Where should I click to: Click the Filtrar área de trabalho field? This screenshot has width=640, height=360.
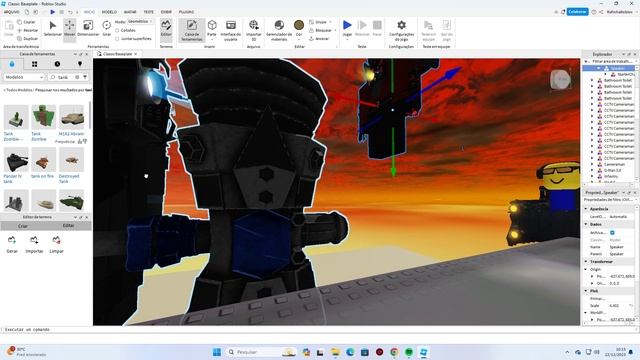[x=611, y=61]
